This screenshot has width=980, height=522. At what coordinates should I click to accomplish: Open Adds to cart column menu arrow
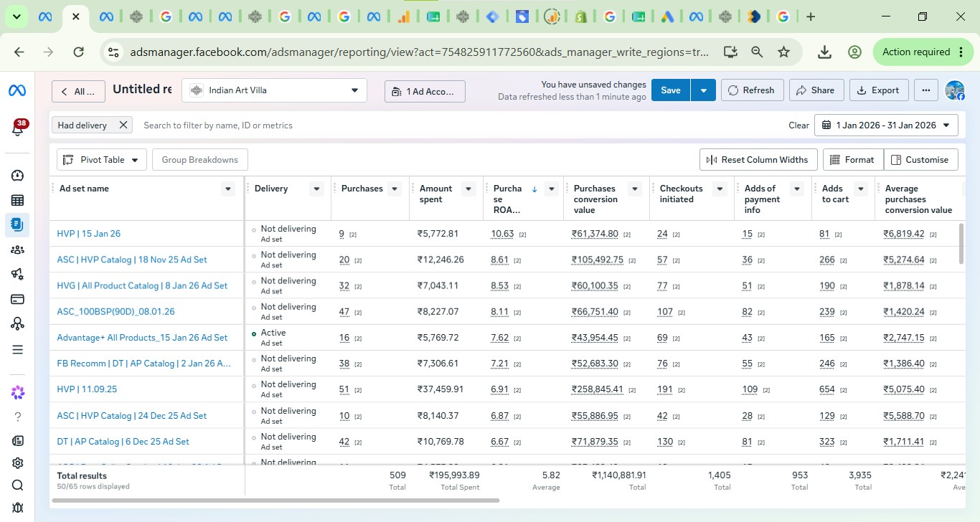click(x=861, y=189)
